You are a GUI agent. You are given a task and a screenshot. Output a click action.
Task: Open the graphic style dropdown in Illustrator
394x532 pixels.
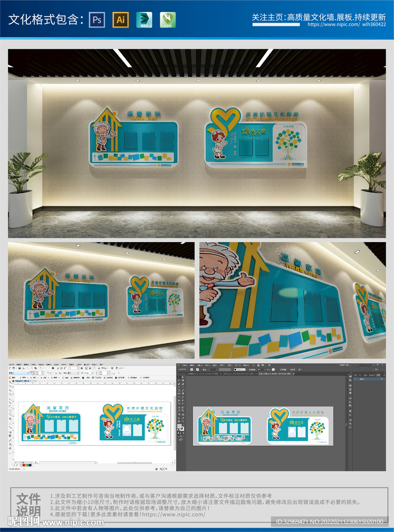click(276, 370)
